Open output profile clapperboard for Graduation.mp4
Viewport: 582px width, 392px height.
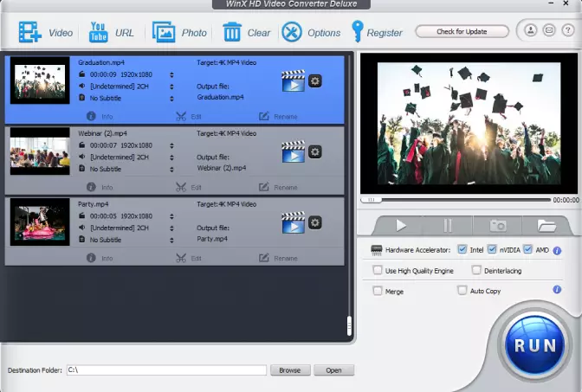coord(294,80)
